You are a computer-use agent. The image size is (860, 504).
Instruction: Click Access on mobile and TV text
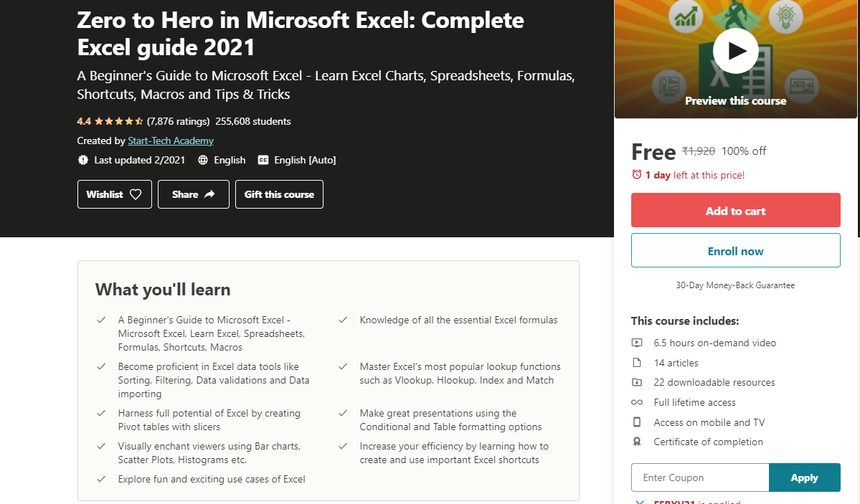click(709, 422)
